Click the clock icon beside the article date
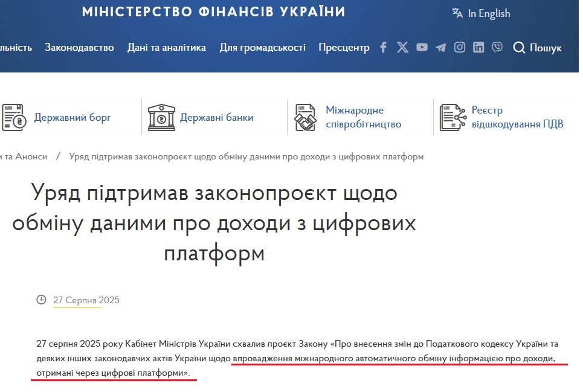Image resolution: width=583 pixels, height=392 pixels. (41, 300)
